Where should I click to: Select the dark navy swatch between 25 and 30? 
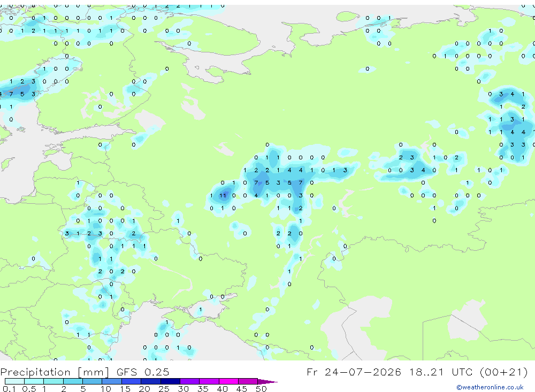click(x=170, y=381)
